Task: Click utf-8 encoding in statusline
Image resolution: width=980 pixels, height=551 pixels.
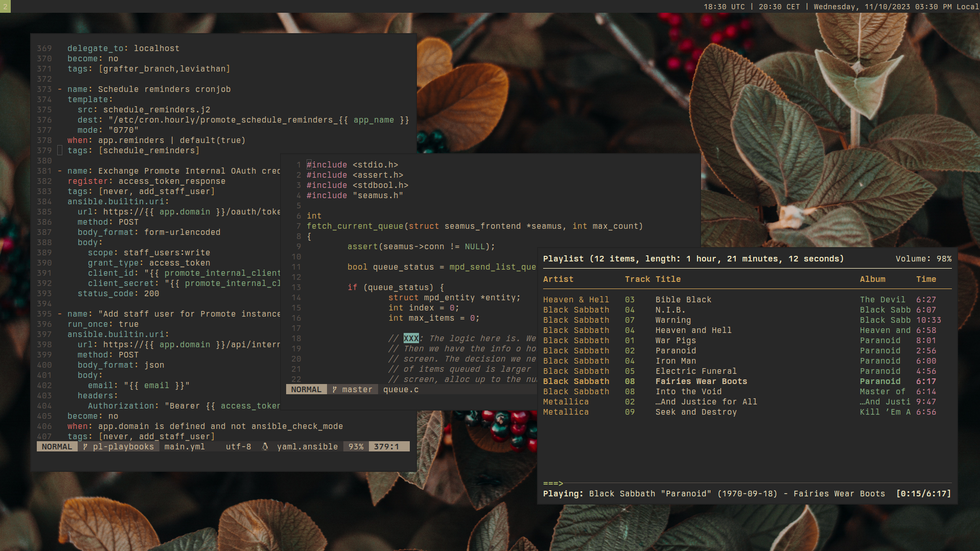Action: point(238,447)
